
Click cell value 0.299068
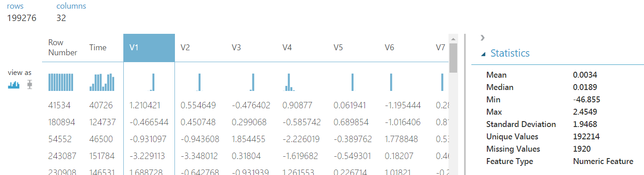pyautogui.click(x=249, y=122)
